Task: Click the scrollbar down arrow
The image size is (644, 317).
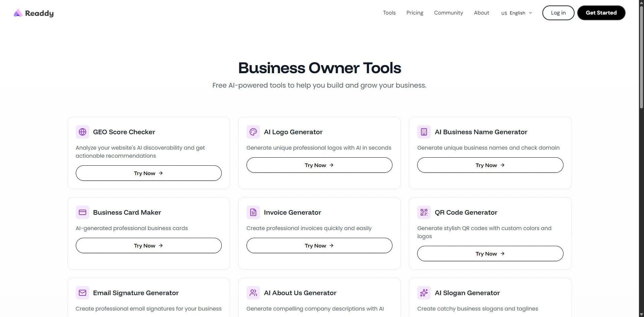Action: click(641, 314)
